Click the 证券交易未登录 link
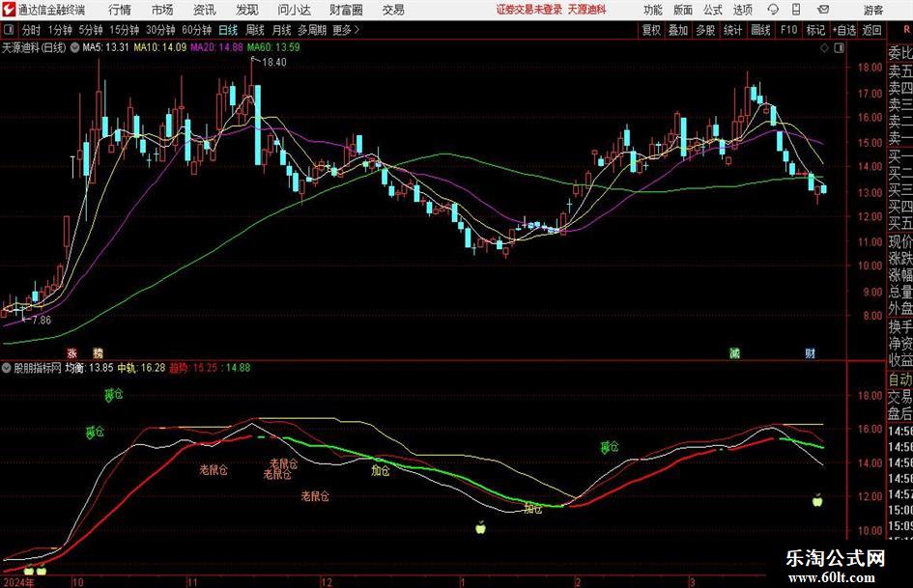Viewport: 913px width, 588px height. tap(529, 10)
